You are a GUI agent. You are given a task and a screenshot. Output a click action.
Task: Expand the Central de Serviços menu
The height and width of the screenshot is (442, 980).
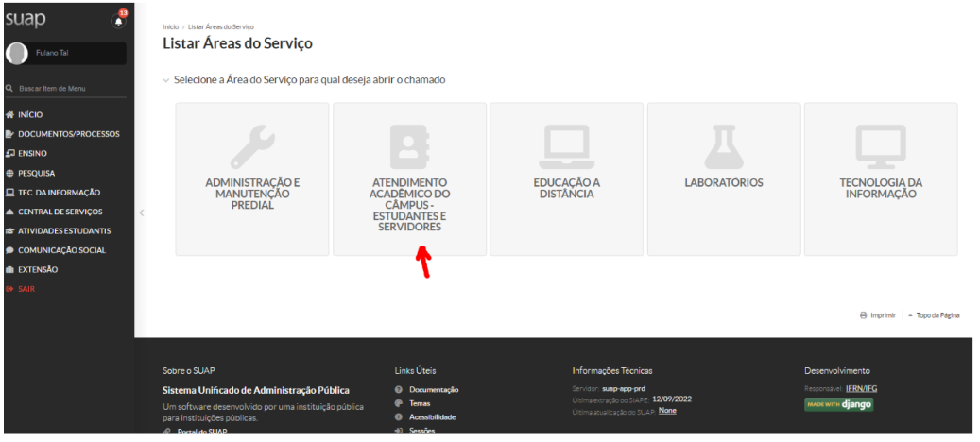[x=60, y=212]
